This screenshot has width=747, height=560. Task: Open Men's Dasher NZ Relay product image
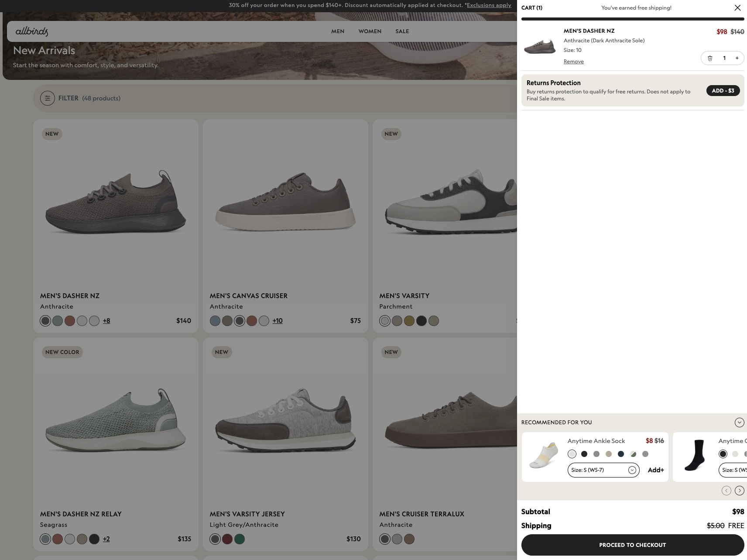(x=116, y=420)
